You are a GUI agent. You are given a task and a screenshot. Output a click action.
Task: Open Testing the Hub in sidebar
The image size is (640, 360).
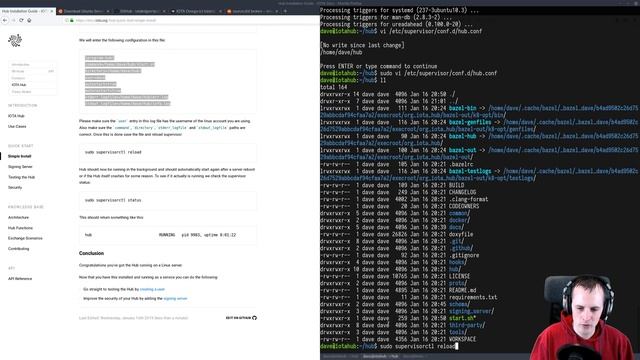pyautogui.click(x=21, y=177)
